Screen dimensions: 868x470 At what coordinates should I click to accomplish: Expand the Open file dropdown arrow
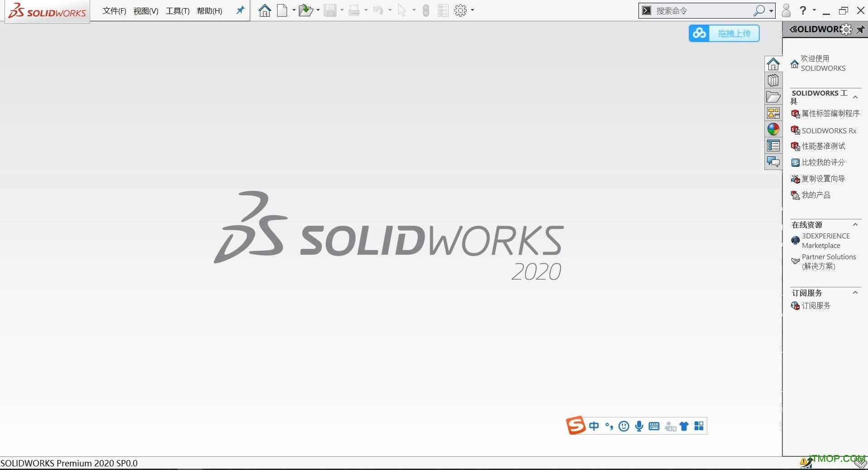[x=318, y=10]
